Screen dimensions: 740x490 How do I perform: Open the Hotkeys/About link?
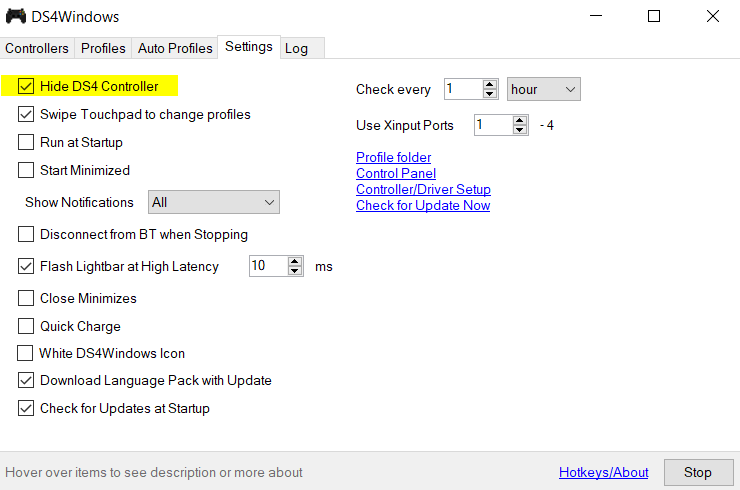point(604,473)
